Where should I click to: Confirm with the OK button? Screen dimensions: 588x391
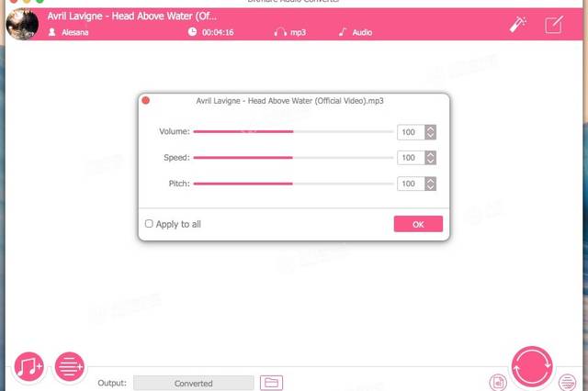pos(418,224)
